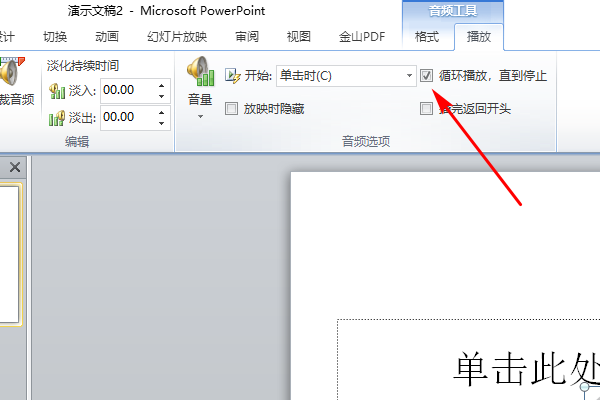Screen dimensions: 600x400
Task: Click the 音频选项 group label
Action: tap(366, 142)
